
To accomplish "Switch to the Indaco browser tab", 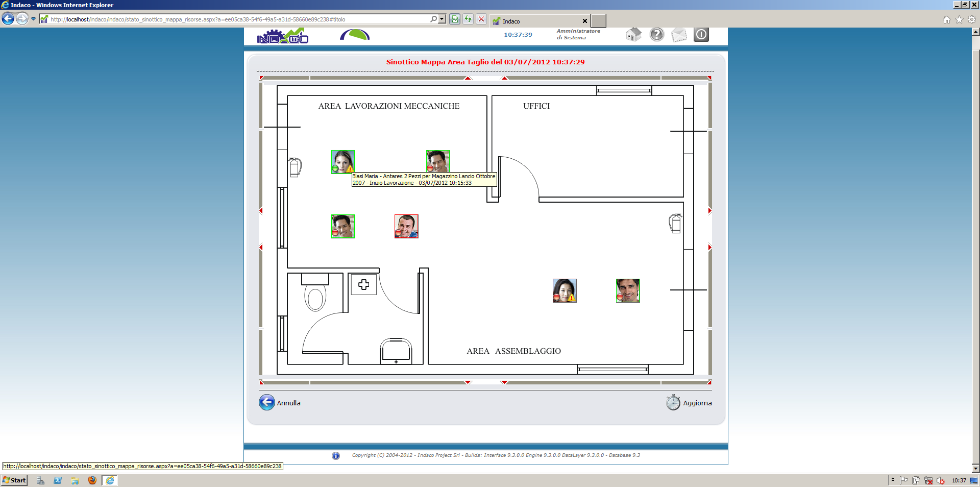I will click(x=536, y=21).
